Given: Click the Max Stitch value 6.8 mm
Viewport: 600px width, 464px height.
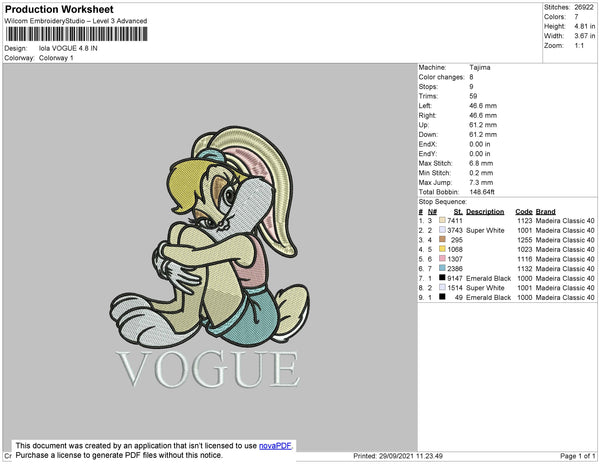Looking at the screenshot, I should point(481,163).
